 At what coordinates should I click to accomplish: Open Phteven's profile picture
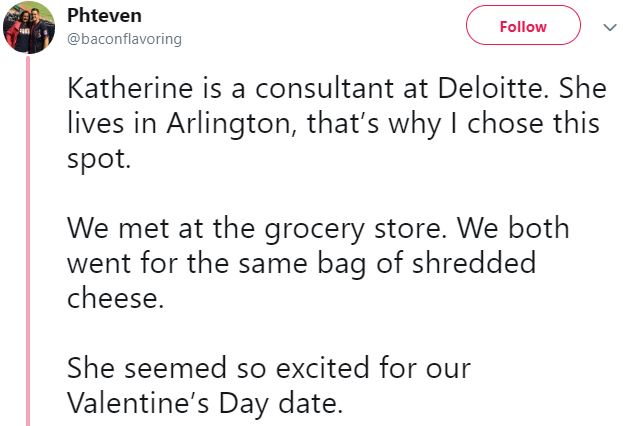coord(29,27)
